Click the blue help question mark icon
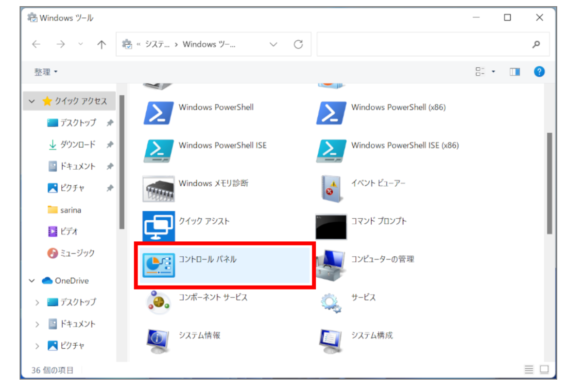Image resolution: width=584 pixels, height=392 pixels. click(539, 72)
